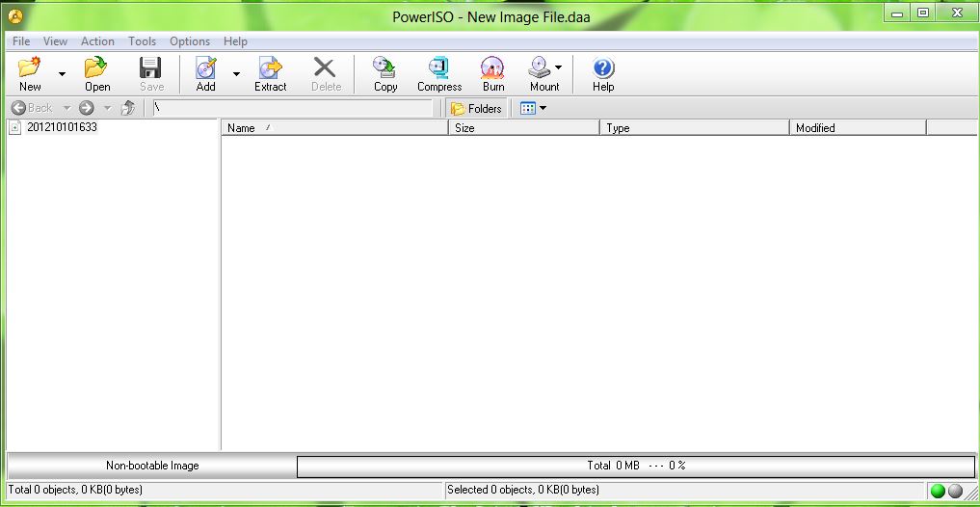Click the Total 0 objects status text
Image resolution: width=980 pixels, height=507 pixels.
click(75, 490)
